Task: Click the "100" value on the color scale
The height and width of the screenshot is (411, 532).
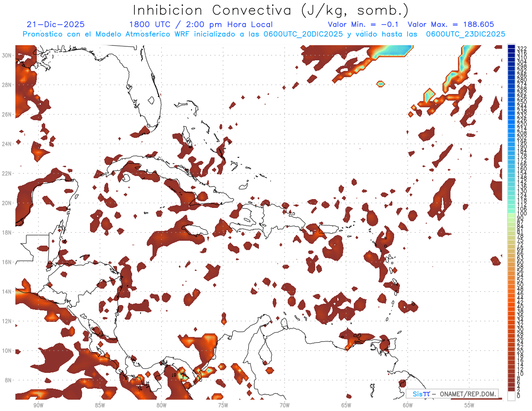Action: click(x=522, y=214)
